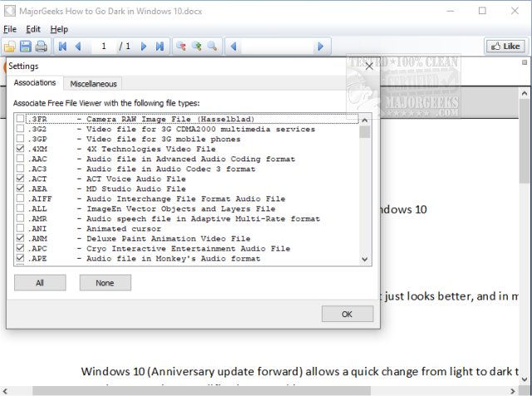Jump to last page icon
The width and height of the screenshot is (532, 396).
coord(160,47)
